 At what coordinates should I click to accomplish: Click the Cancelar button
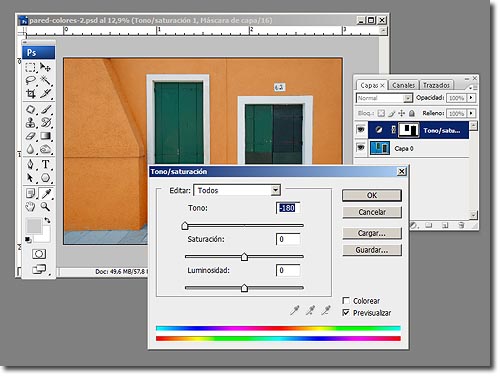[372, 212]
